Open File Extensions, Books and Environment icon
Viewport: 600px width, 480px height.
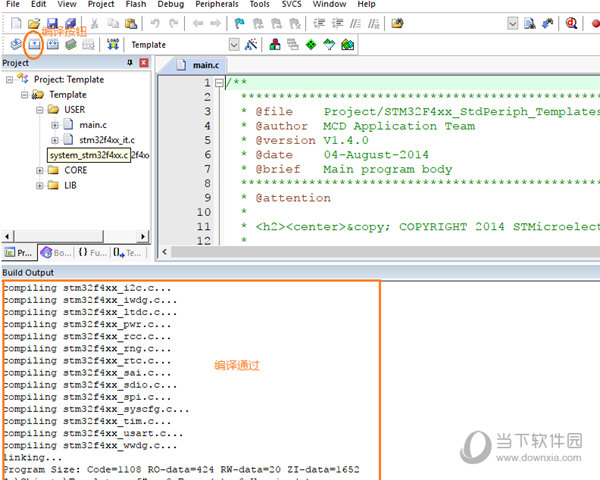[x=275, y=44]
